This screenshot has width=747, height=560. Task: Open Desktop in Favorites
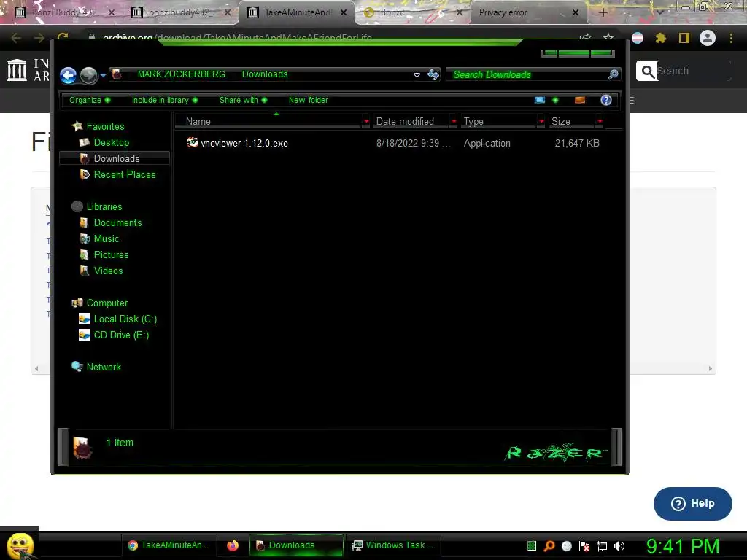112,142
